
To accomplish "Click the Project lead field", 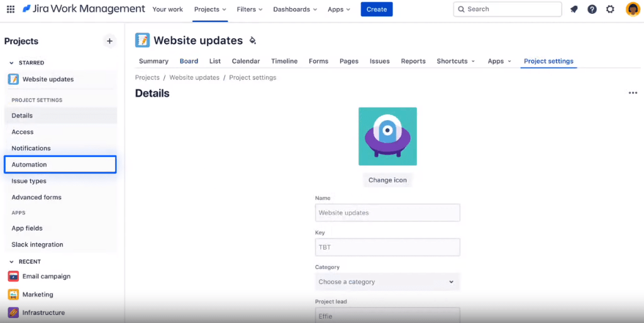I will tap(387, 315).
